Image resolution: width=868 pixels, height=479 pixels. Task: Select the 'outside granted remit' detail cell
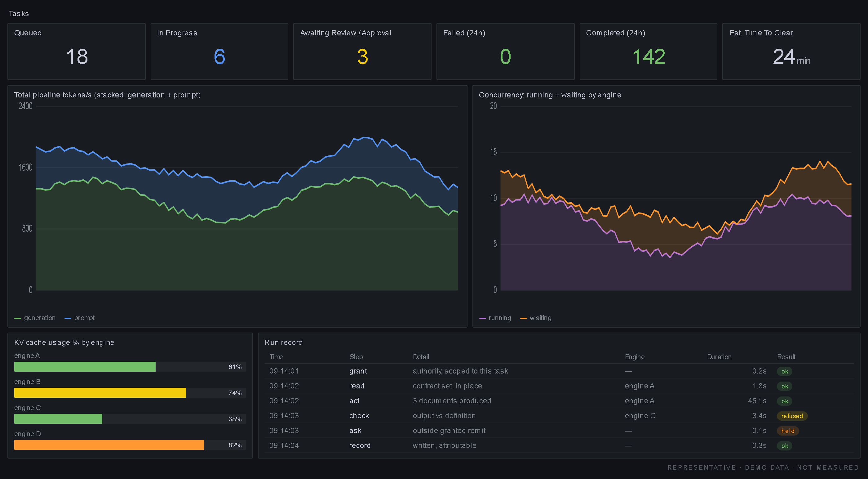449,430
